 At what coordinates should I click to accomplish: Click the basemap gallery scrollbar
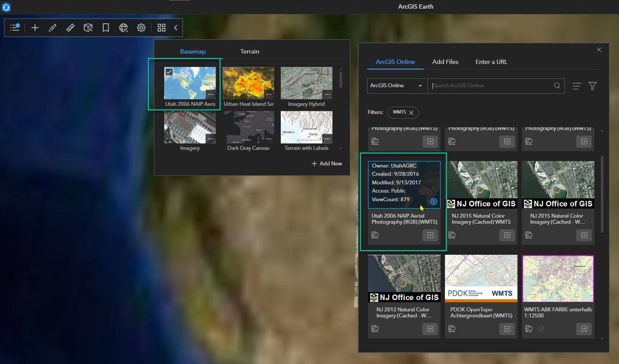[341, 80]
